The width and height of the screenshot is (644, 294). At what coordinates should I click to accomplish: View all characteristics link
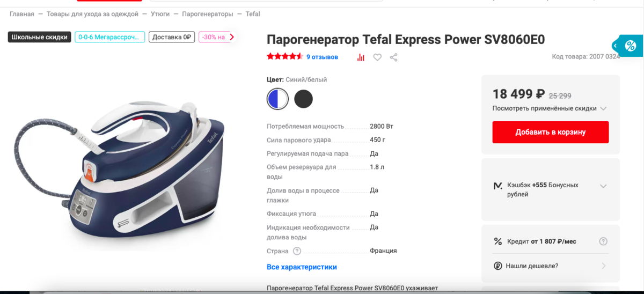point(302,267)
